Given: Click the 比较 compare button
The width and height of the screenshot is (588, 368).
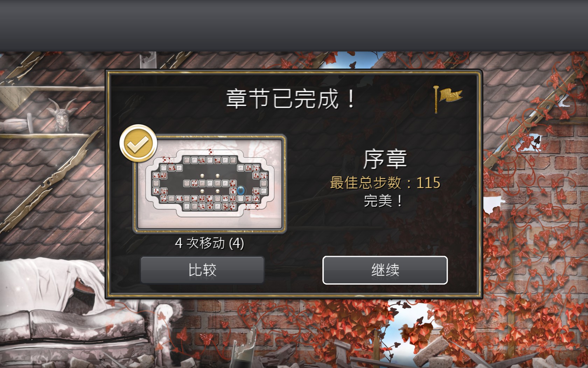Looking at the screenshot, I should coord(202,270).
